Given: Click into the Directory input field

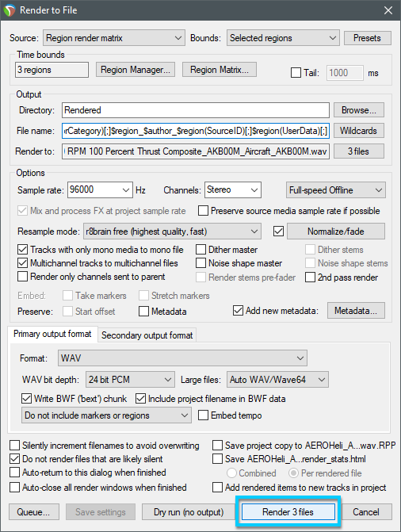Looking at the screenshot, I should pos(196,110).
